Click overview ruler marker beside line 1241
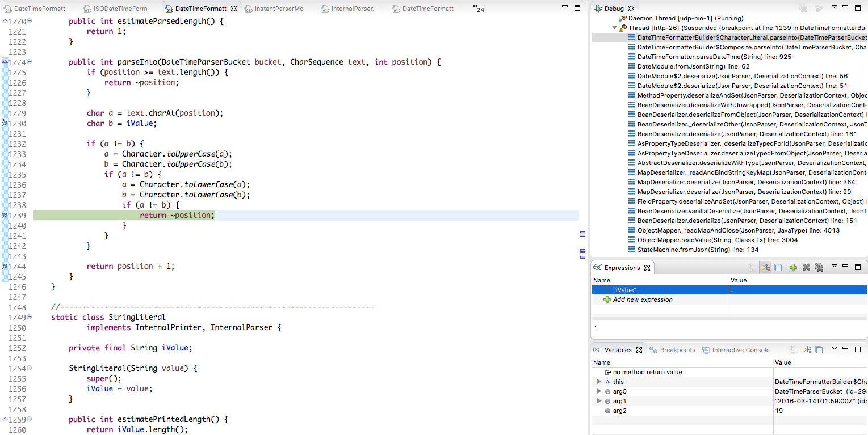The image size is (868, 435). (582, 234)
